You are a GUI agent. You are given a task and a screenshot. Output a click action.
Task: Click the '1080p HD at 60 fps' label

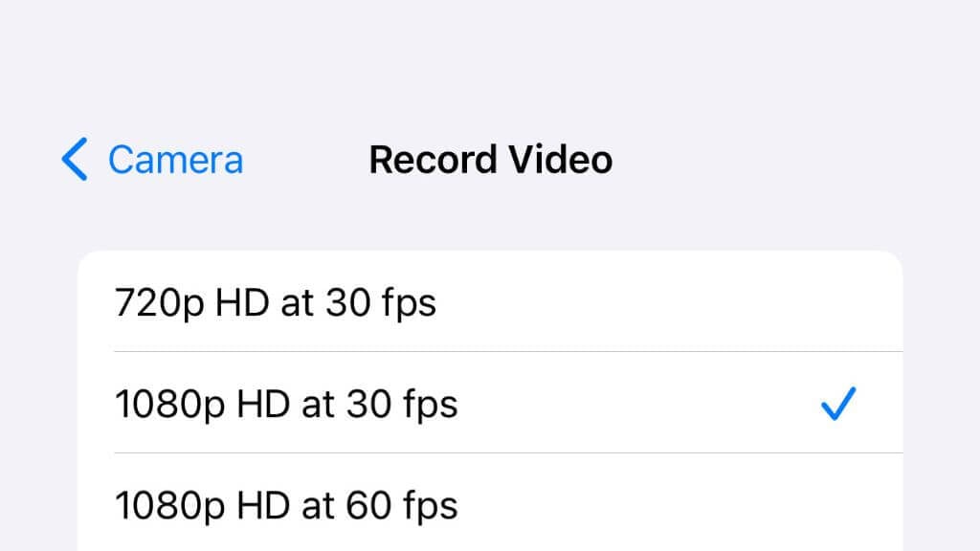pos(286,505)
